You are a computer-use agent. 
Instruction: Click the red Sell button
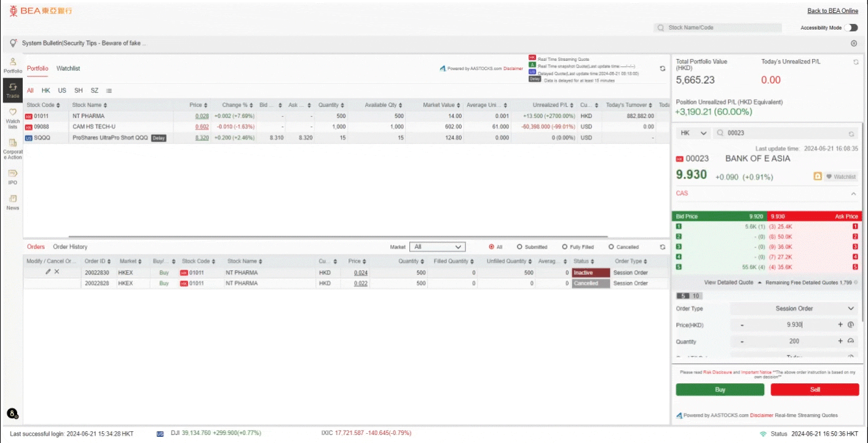point(815,389)
